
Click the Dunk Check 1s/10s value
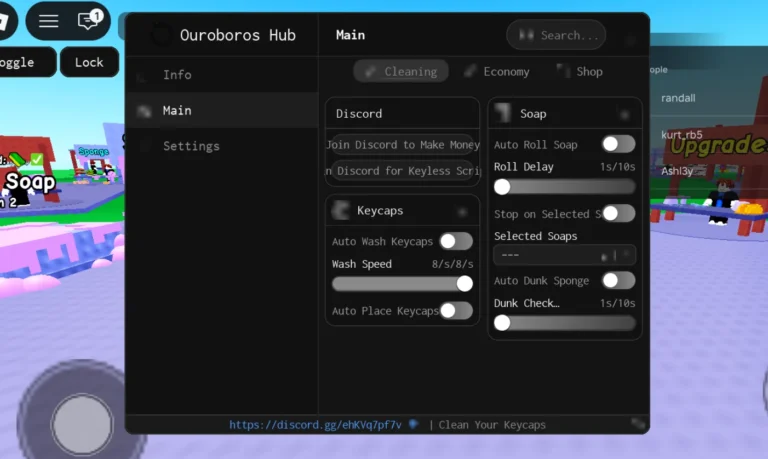(x=618, y=303)
